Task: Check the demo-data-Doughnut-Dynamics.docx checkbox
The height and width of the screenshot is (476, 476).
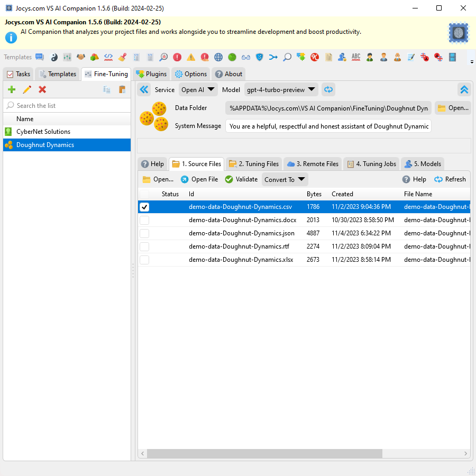Action: [144, 219]
